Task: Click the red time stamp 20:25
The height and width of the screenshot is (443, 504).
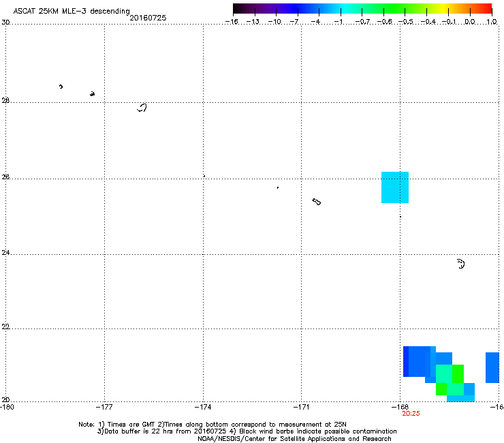Action: (411, 414)
